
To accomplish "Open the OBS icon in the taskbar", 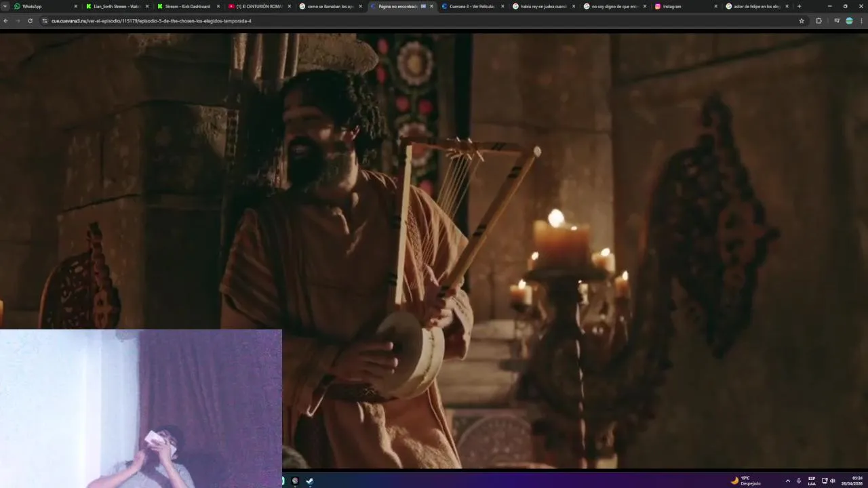I will click(295, 481).
